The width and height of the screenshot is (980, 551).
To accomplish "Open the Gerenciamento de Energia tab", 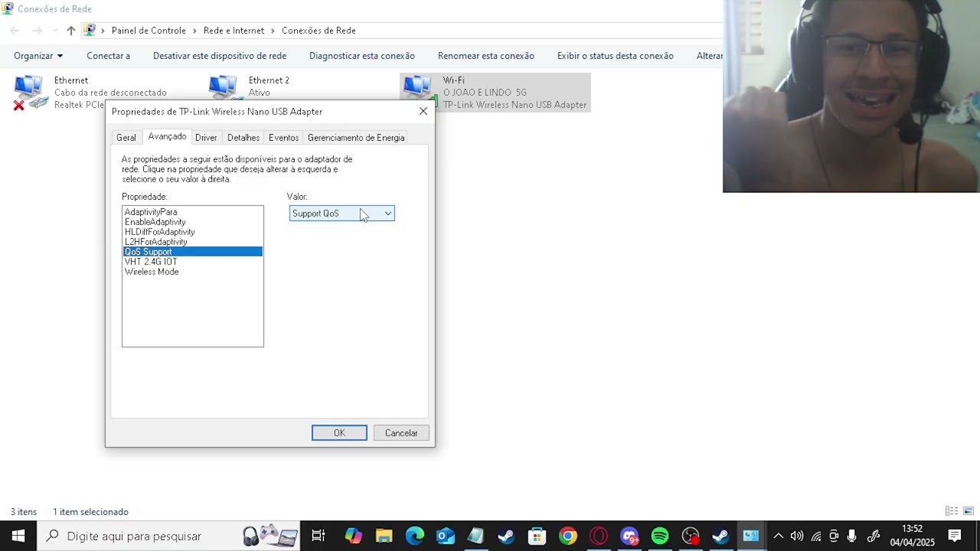I will coord(356,138).
